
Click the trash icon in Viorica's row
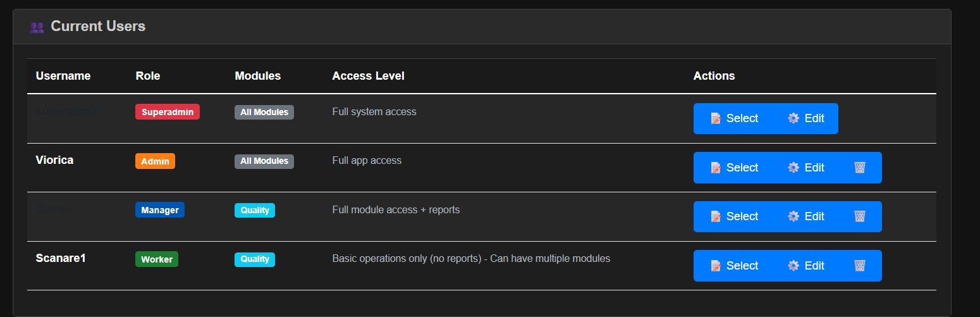pyautogui.click(x=859, y=168)
